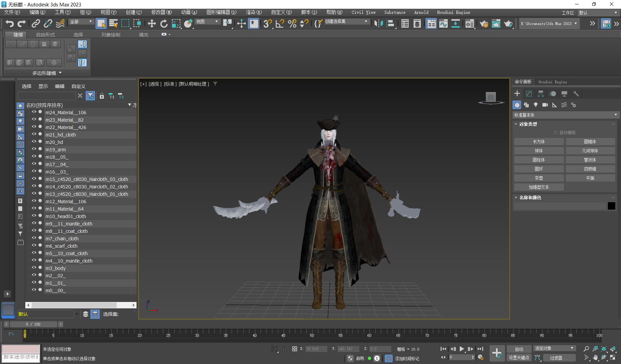Enable the 自动栅格 checkbox
This screenshot has width=621, height=364.
[556, 132]
